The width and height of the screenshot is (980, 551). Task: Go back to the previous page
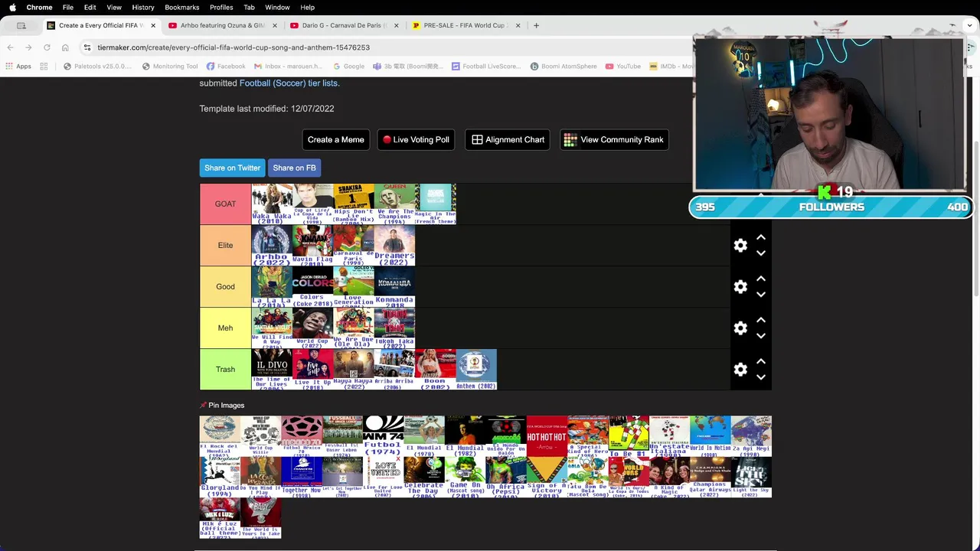coord(10,47)
